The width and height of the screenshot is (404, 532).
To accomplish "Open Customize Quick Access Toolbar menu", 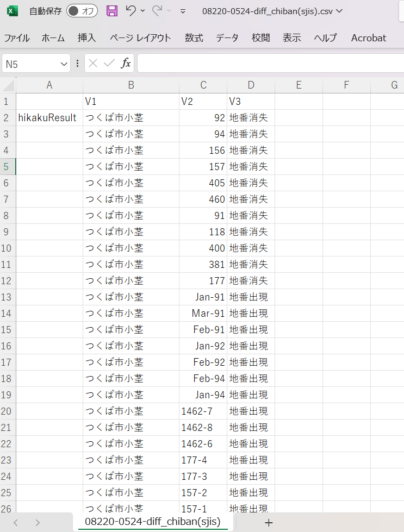I will [x=183, y=11].
